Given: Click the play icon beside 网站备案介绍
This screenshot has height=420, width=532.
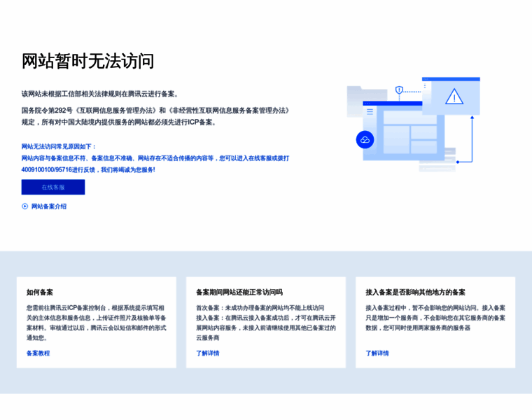Looking at the screenshot, I should click(24, 206).
